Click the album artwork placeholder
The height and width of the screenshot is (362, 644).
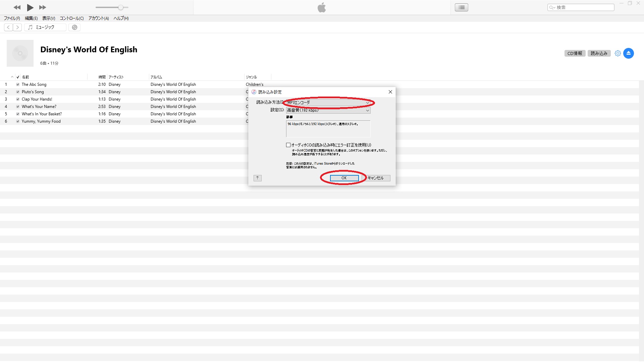20,53
